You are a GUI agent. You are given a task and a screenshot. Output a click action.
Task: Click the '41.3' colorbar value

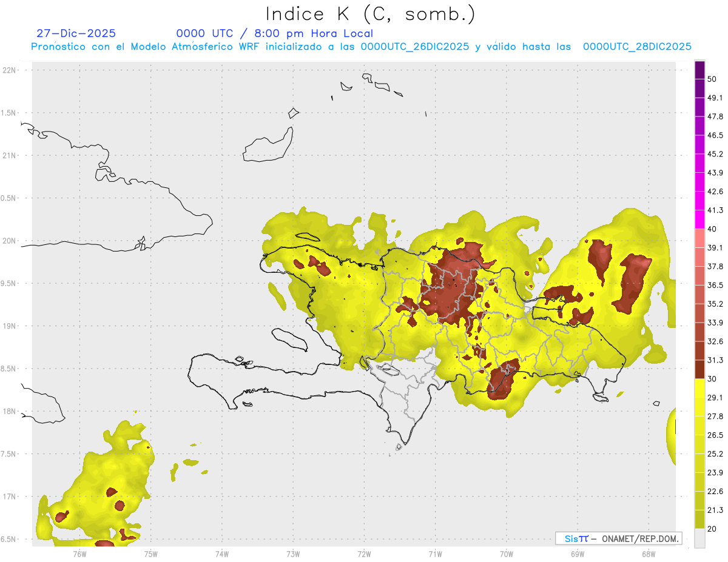[715, 210]
